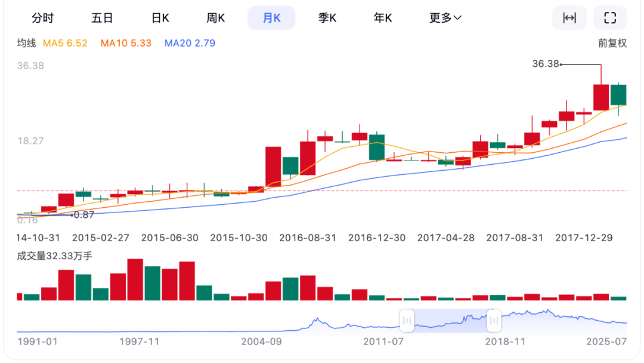Click the MA20 2.79 indicator label
Viewport: 644px width, 363px height.
190,43
